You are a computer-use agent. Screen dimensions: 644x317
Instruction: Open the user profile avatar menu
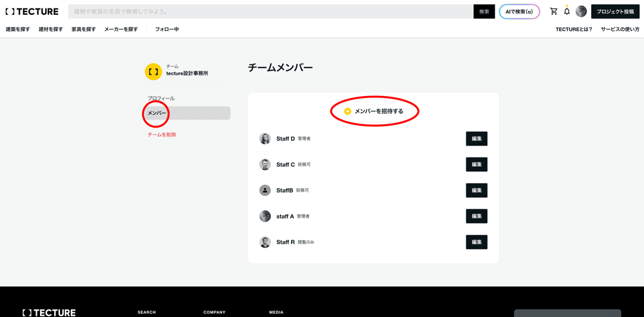pyautogui.click(x=581, y=12)
